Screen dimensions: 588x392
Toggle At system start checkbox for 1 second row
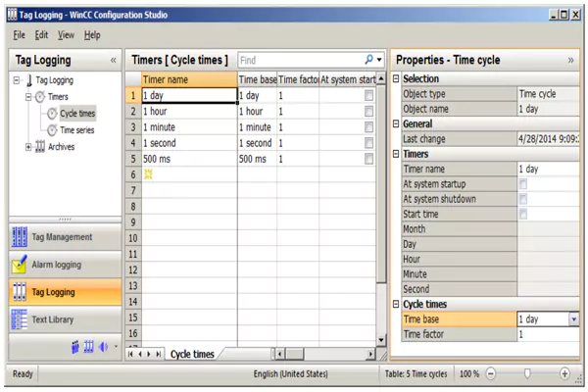(x=369, y=143)
